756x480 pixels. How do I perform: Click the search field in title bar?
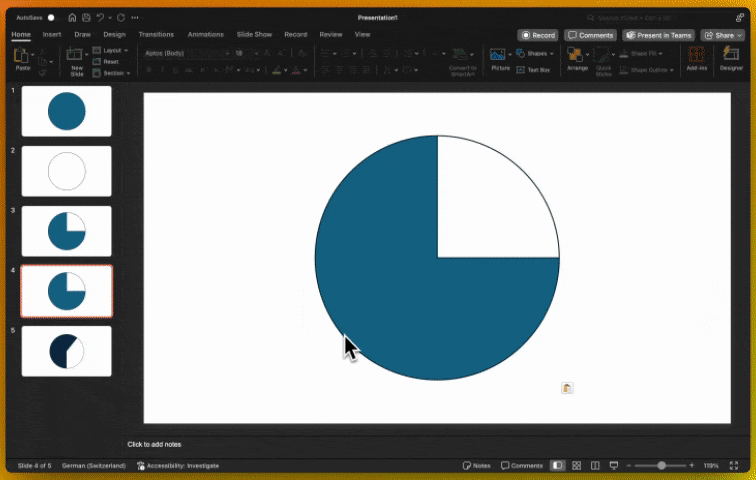tap(632, 18)
